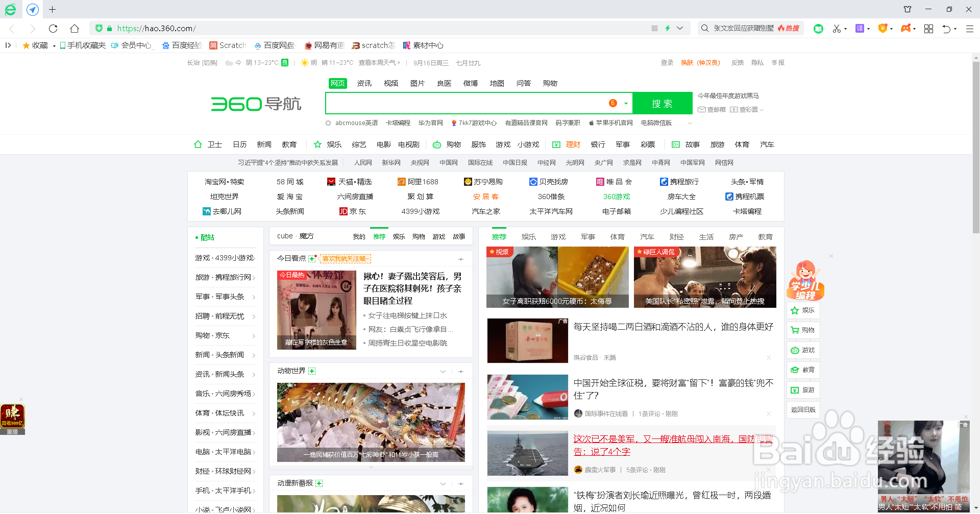Click the 查邮箱 mail link
Viewport: 980px width, 514px height.
coord(712,110)
